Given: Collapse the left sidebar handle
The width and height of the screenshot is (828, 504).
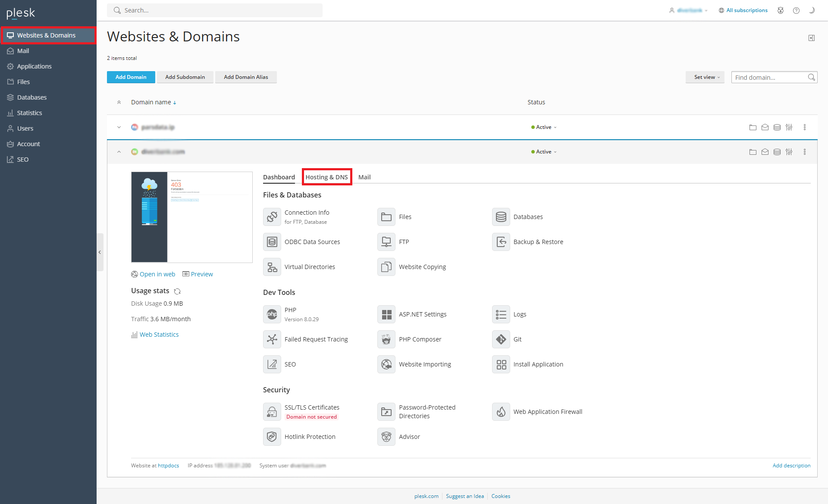Looking at the screenshot, I should pyautogui.click(x=100, y=252).
